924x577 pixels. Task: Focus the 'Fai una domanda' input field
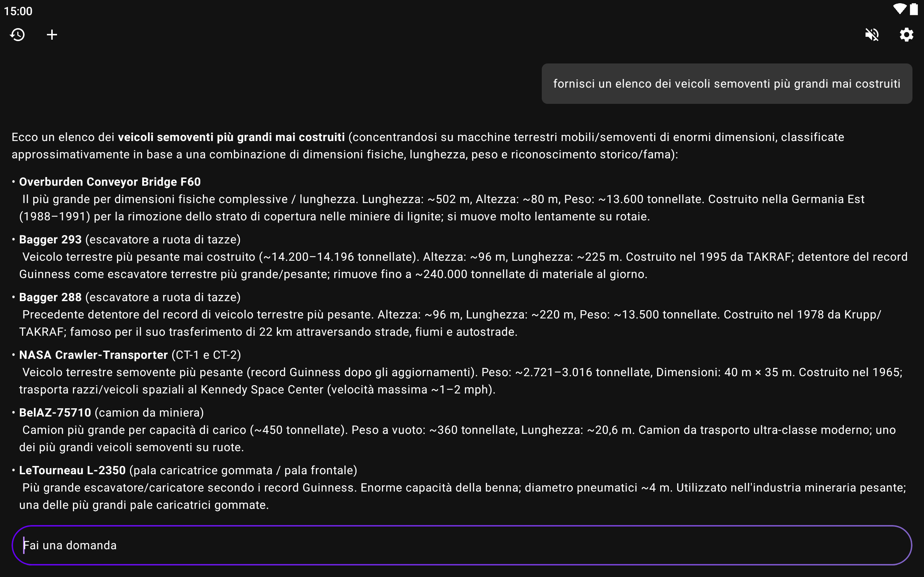pyautogui.click(x=461, y=545)
